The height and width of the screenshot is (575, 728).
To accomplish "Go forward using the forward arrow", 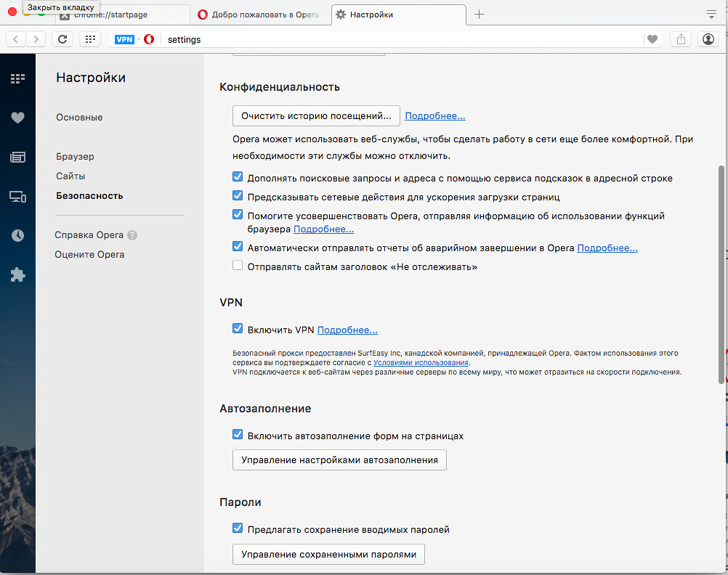I will pyautogui.click(x=36, y=39).
